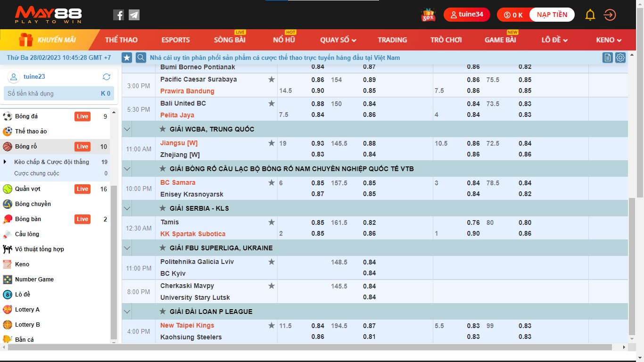Image resolution: width=644 pixels, height=362 pixels.
Task: Favorite the Bali United BC match
Action: 272,103
